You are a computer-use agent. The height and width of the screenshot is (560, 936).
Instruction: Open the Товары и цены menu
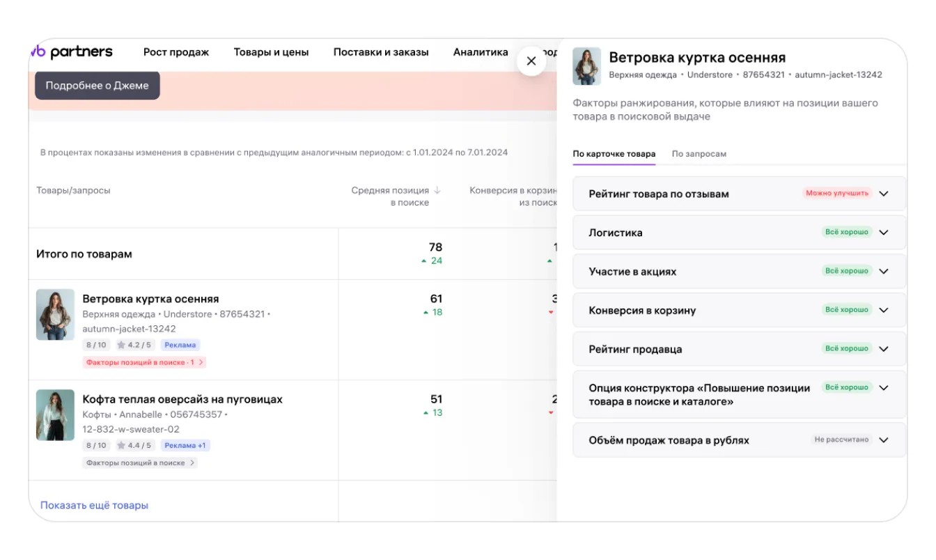tap(271, 52)
